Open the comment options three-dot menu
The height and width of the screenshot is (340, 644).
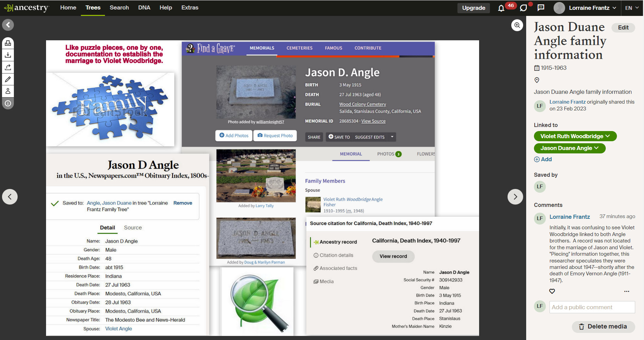pyautogui.click(x=626, y=291)
